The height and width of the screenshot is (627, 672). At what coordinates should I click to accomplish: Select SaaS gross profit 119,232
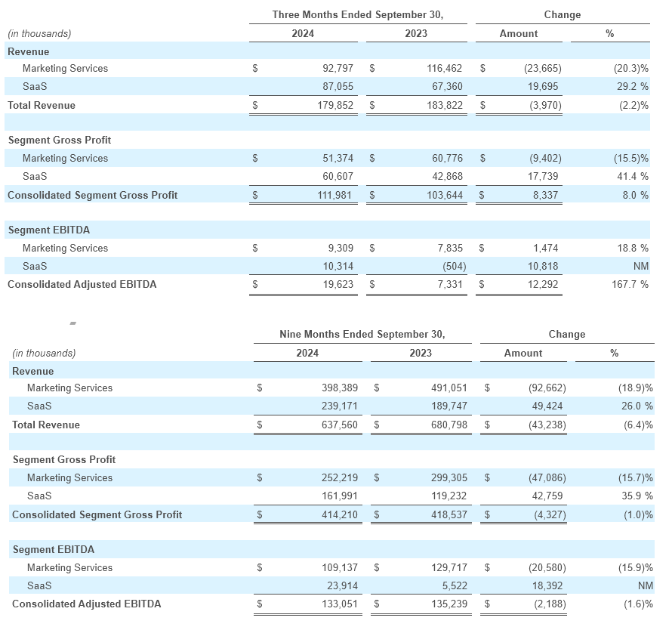(x=449, y=496)
